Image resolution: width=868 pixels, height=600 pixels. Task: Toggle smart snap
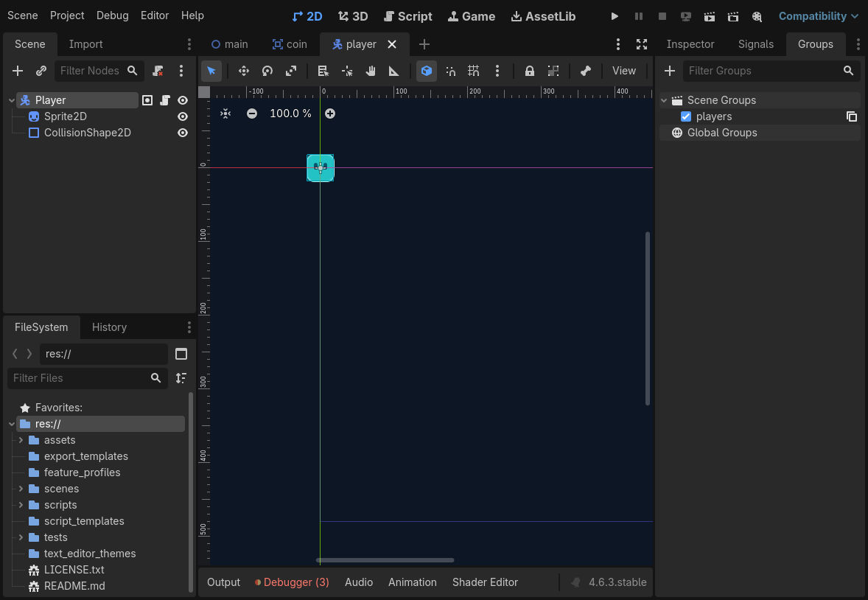point(451,71)
